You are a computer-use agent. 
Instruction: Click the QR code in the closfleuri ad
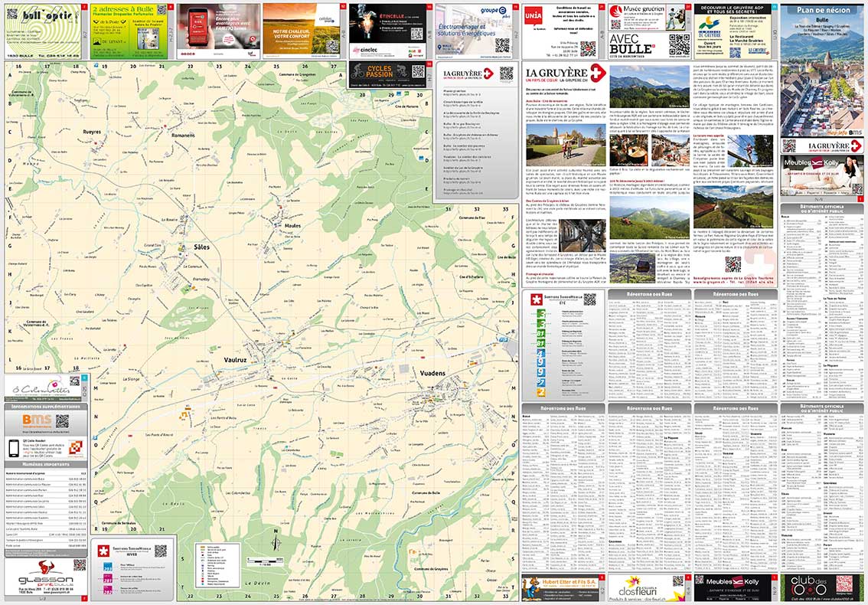(679, 580)
